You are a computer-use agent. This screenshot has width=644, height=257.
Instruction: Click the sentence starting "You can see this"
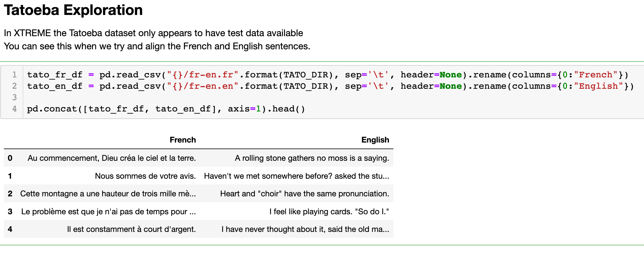coord(157,46)
